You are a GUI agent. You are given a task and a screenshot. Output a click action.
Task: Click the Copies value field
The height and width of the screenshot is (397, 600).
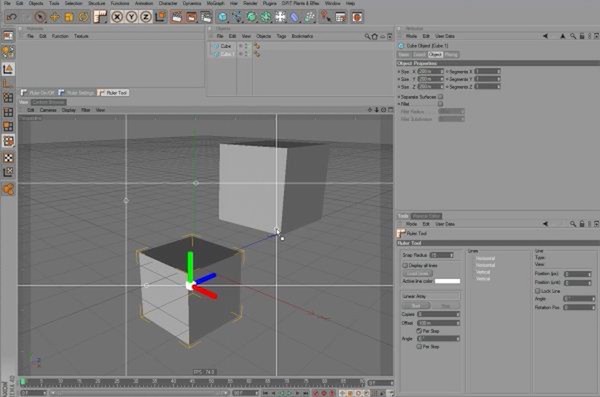pos(439,314)
